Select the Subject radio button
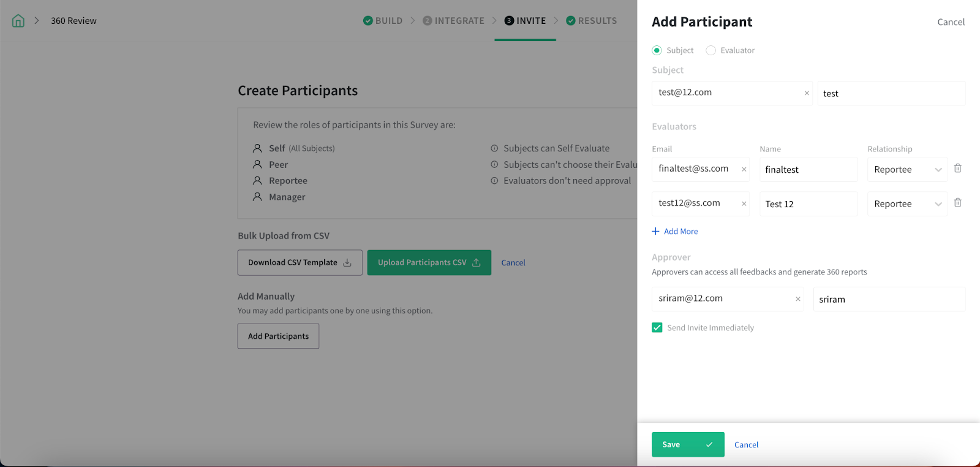Screen dimensions: 980x467 pyautogui.click(x=657, y=50)
